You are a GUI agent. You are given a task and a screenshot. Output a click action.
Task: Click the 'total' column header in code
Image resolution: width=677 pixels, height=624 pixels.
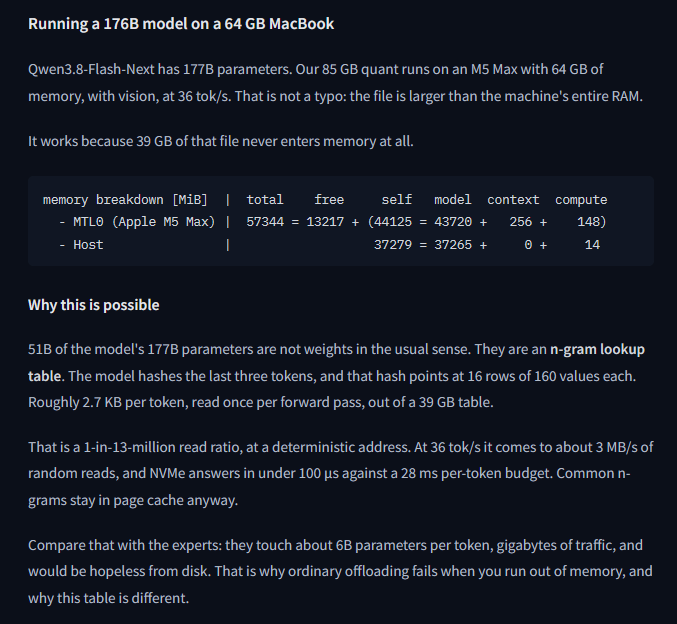tap(265, 200)
